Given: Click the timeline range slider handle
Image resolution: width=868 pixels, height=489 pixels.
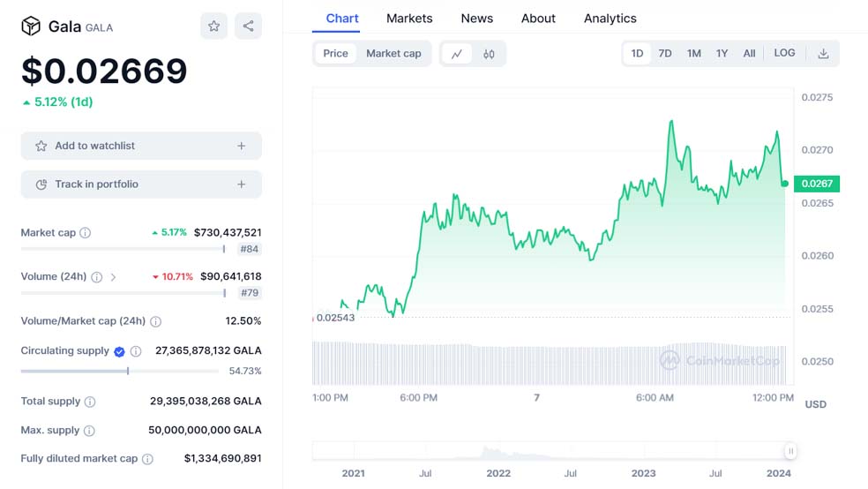Looking at the screenshot, I should [790, 451].
